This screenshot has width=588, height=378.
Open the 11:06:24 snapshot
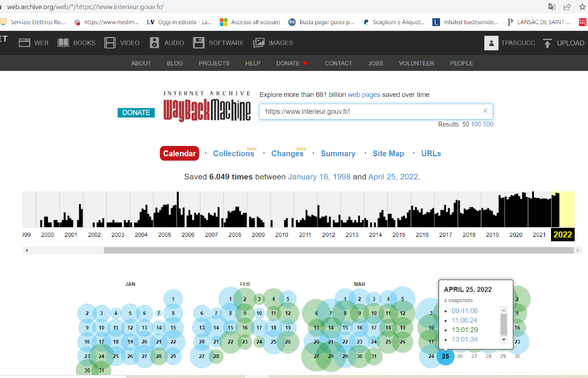click(x=464, y=320)
